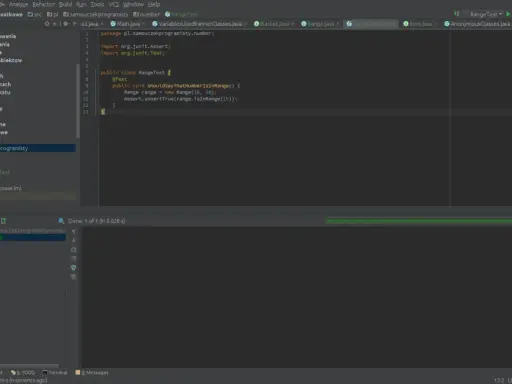This screenshot has width=512, height=384.
Task: Open the Run menu
Action: (81, 4)
